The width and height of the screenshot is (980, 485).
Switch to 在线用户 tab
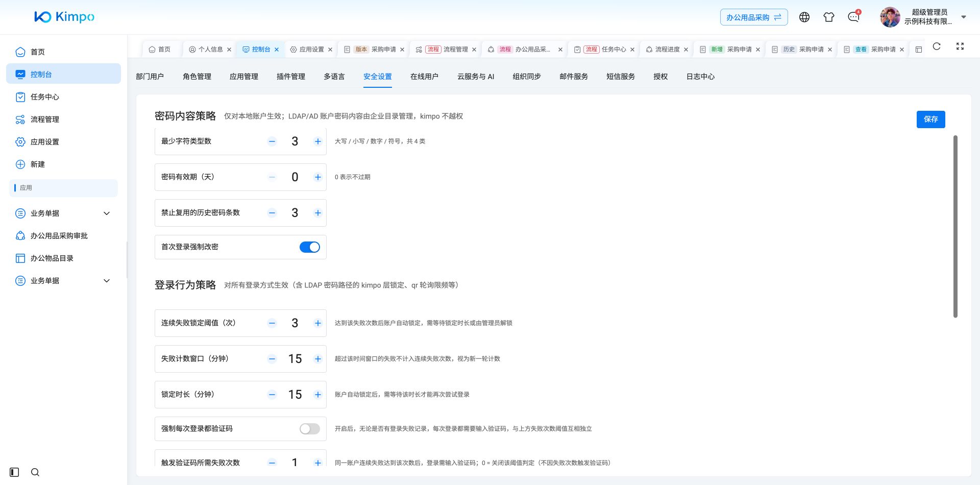(425, 77)
